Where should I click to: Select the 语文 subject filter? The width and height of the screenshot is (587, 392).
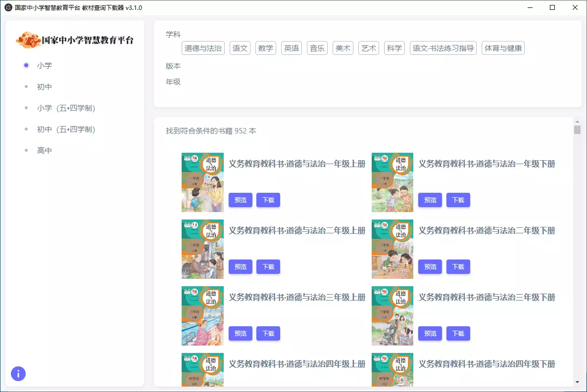point(240,48)
